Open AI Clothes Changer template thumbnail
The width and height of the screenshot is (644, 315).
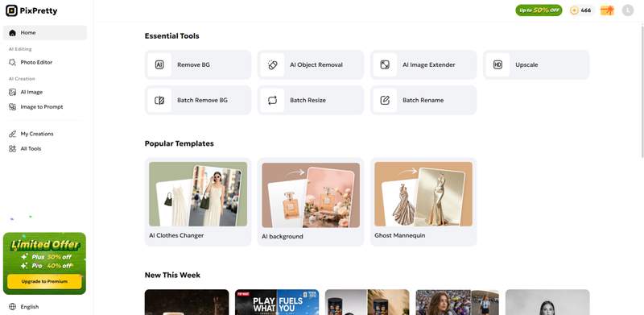[198, 194]
